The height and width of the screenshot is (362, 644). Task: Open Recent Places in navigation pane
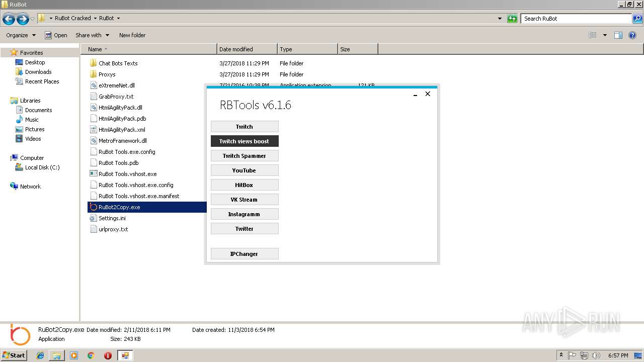[42, 81]
